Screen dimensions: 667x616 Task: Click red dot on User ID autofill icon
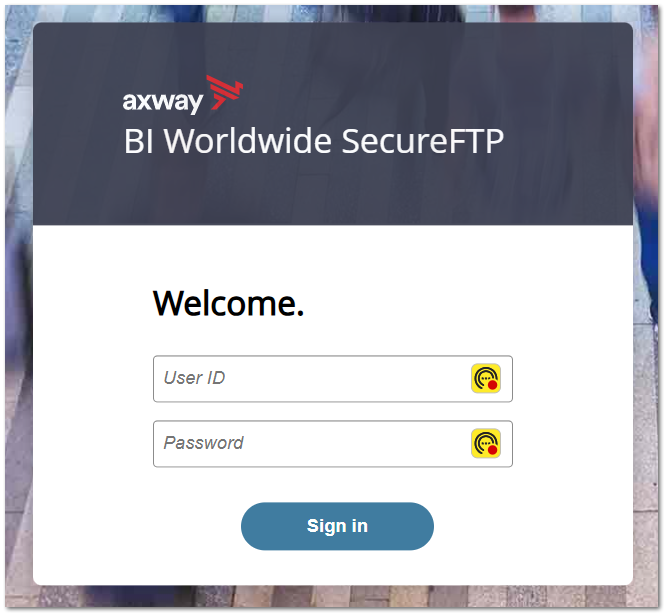pos(493,385)
